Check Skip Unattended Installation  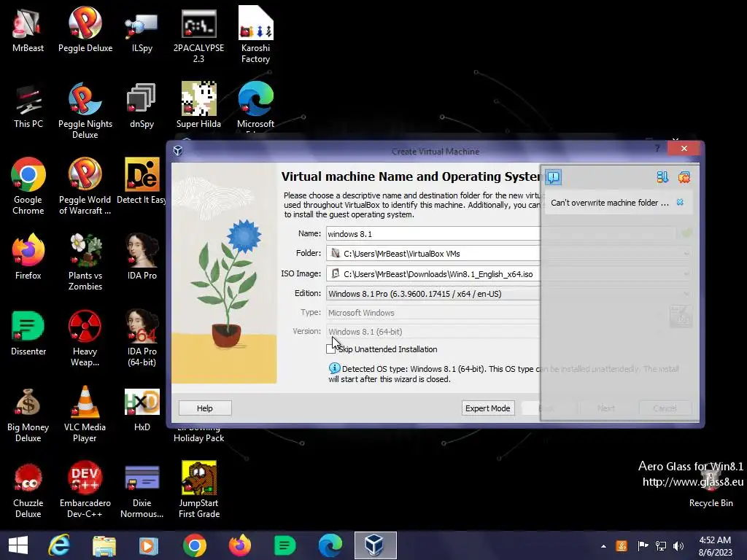click(x=330, y=349)
